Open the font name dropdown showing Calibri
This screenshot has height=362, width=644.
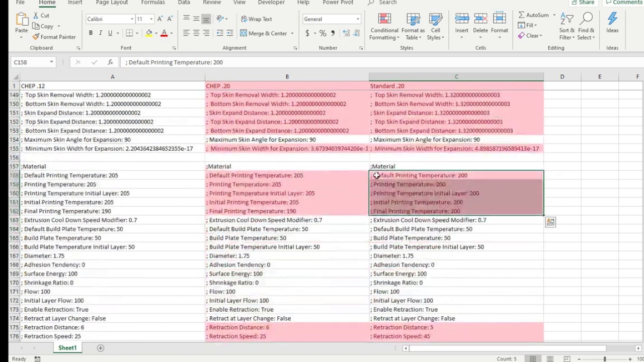point(132,19)
